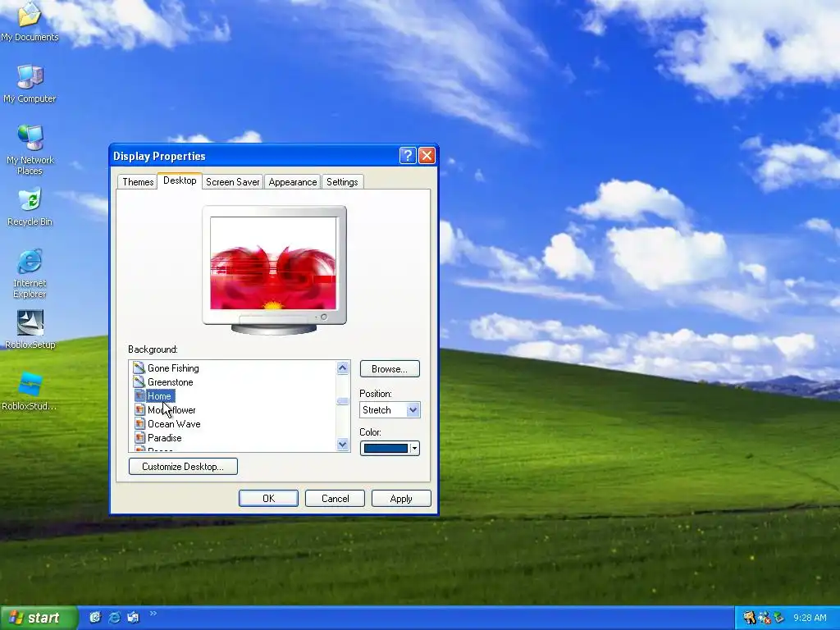Screen dimensions: 840x630
Task: Choose Greenstone background
Action: 171,382
